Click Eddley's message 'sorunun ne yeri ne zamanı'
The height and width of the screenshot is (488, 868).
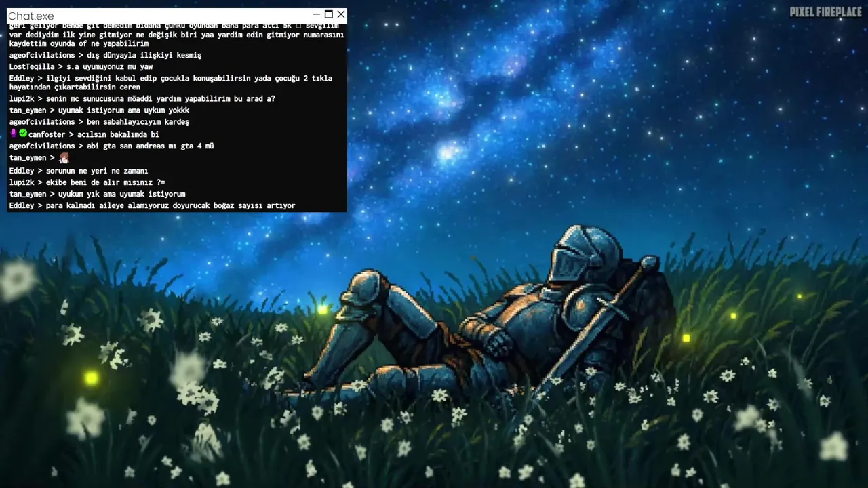97,171
